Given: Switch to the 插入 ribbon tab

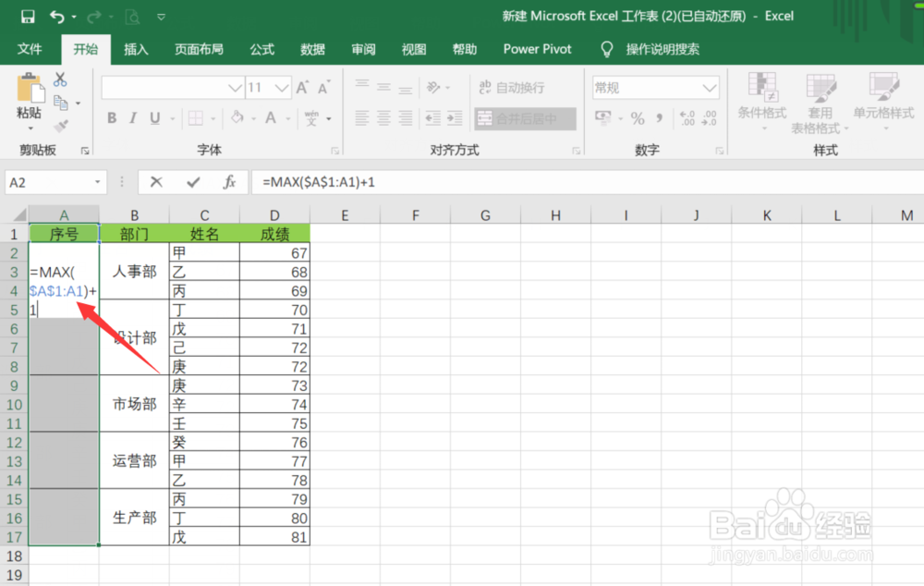Looking at the screenshot, I should coord(136,49).
